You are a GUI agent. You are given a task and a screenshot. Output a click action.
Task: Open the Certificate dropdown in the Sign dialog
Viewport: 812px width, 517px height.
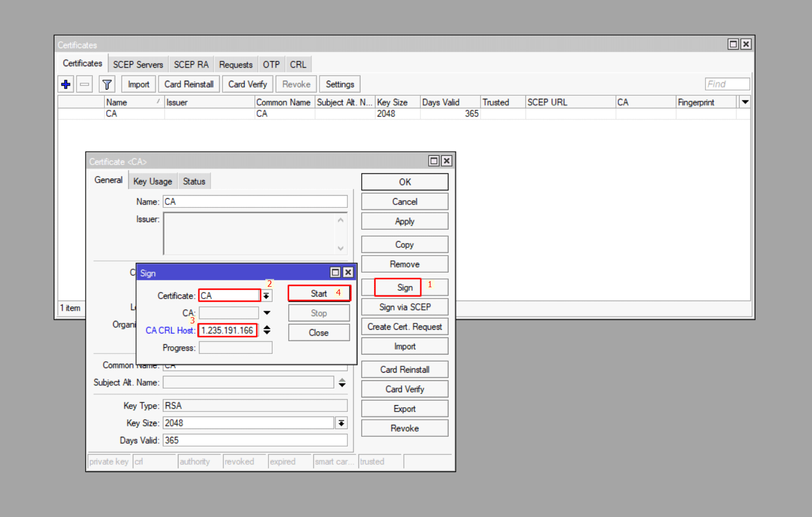[x=266, y=296]
